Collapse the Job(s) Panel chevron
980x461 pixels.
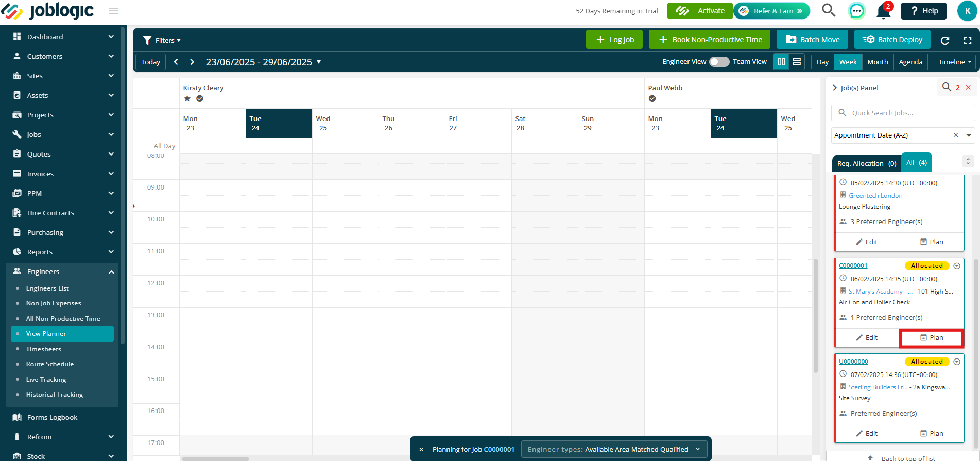pos(835,88)
